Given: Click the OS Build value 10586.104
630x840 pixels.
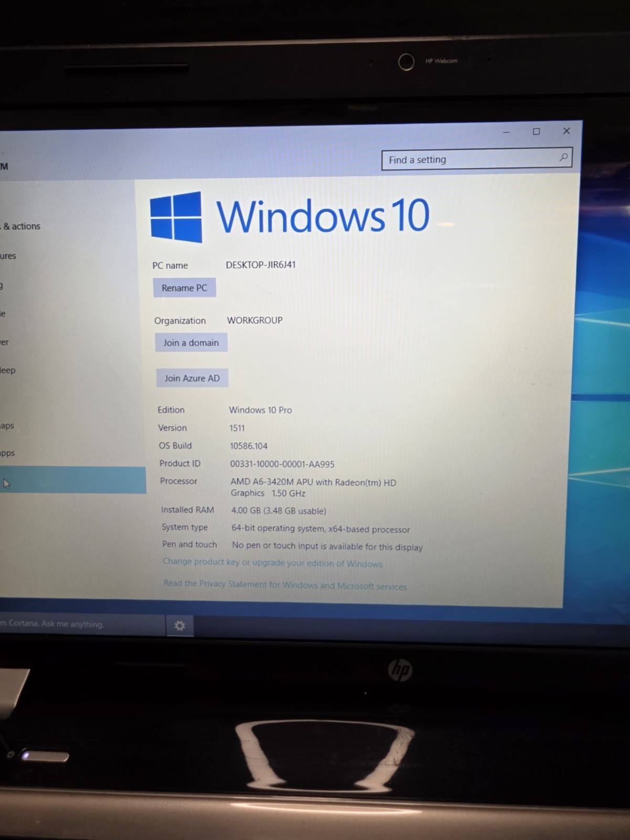Looking at the screenshot, I should (x=249, y=446).
